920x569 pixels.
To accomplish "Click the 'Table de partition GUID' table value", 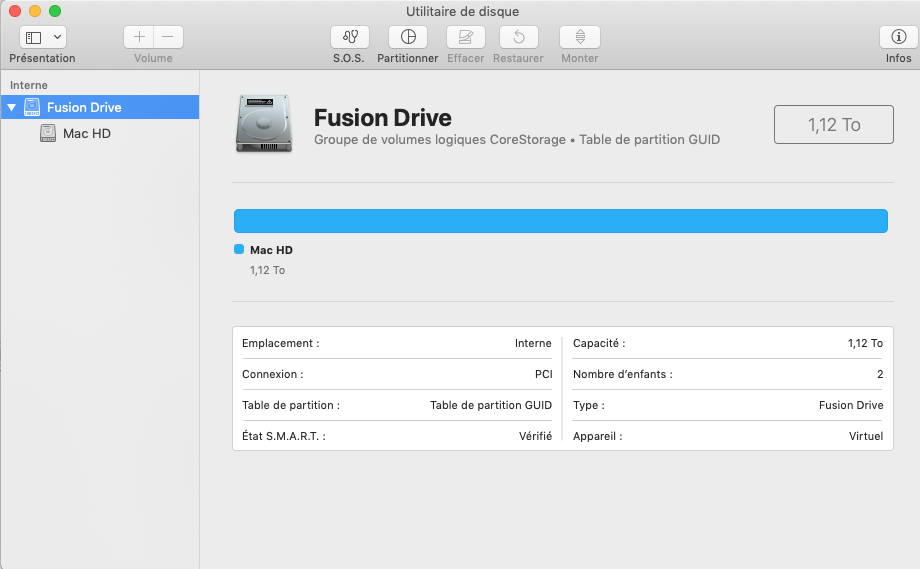I will pyautogui.click(x=491, y=405).
